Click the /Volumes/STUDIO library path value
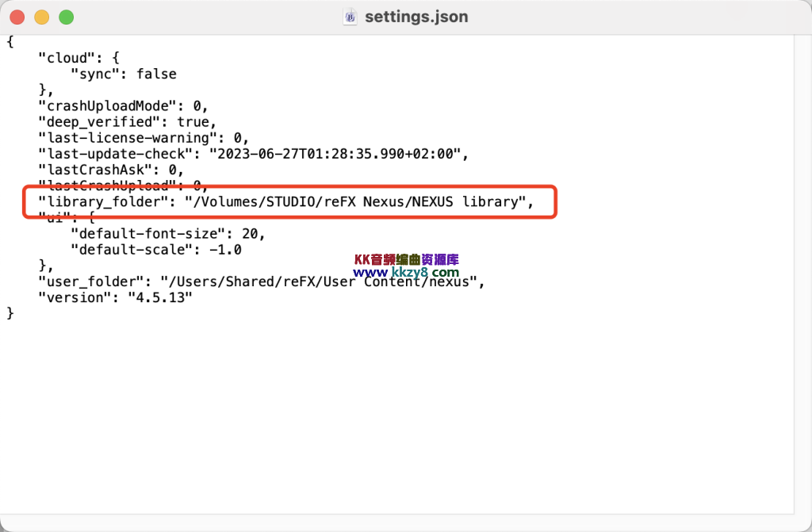This screenshot has width=812, height=532. pyautogui.click(x=356, y=202)
